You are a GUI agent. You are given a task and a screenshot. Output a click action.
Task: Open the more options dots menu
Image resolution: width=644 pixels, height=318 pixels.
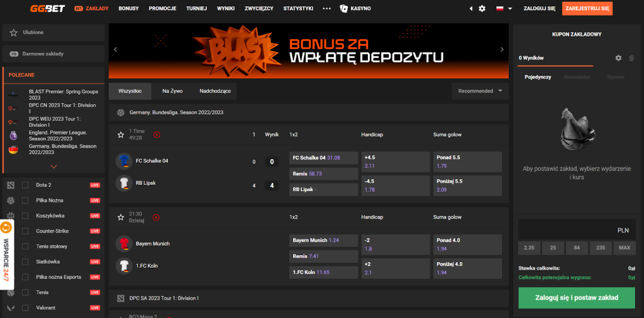pyautogui.click(x=326, y=9)
